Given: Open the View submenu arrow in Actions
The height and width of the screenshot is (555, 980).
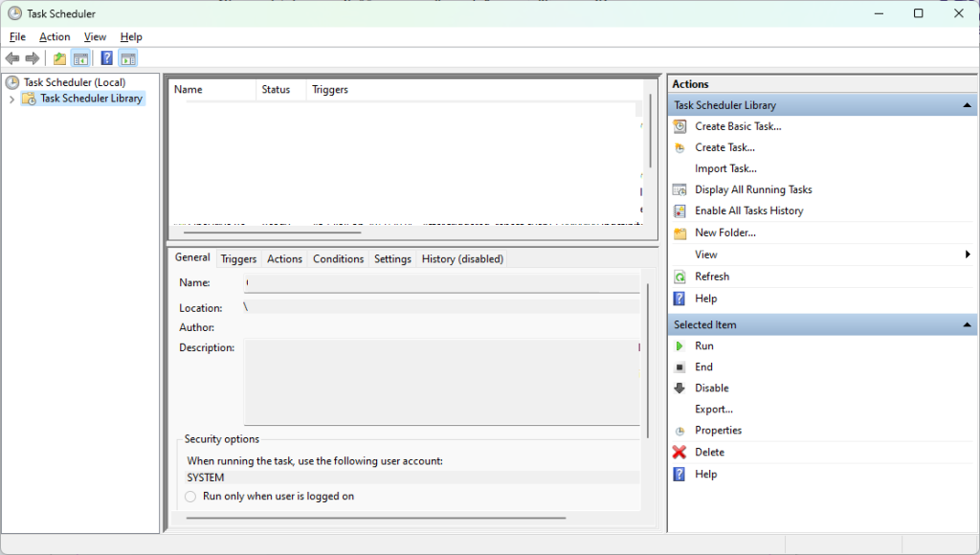Looking at the screenshot, I should (x=968, y=255).
